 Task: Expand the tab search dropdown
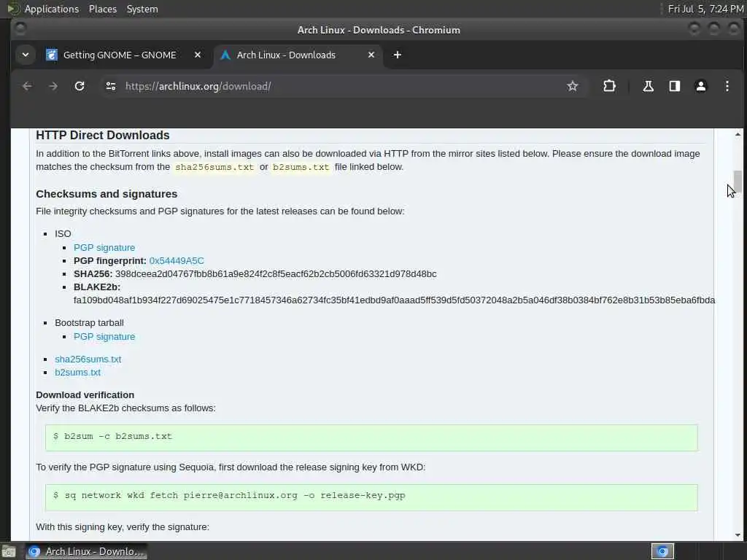point(26,55)
